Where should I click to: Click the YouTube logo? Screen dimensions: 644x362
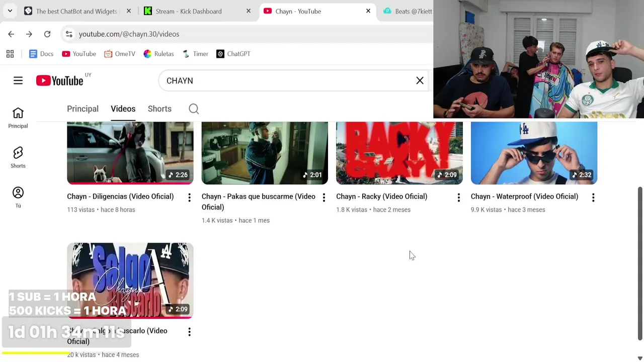(x=59, y=80)
